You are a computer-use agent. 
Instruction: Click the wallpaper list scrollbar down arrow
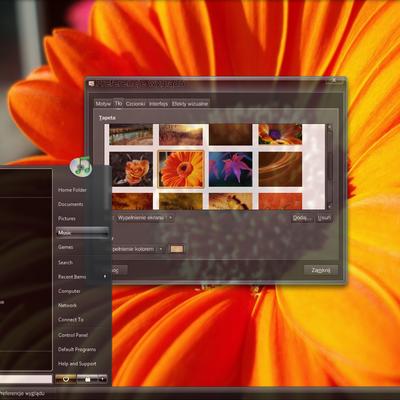point(329,206)
